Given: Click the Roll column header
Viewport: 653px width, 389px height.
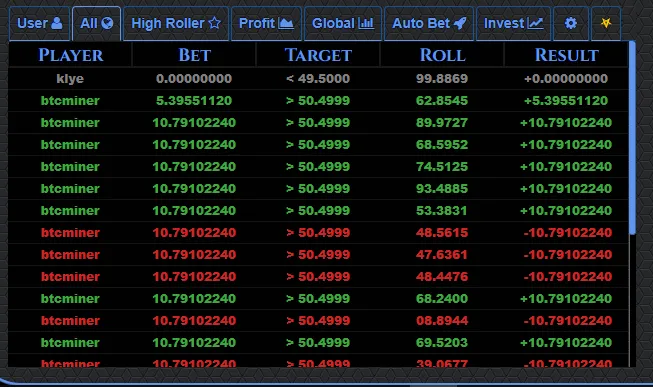Looking at the screenshot, I should pyautogui.click(x=442, y=55).
